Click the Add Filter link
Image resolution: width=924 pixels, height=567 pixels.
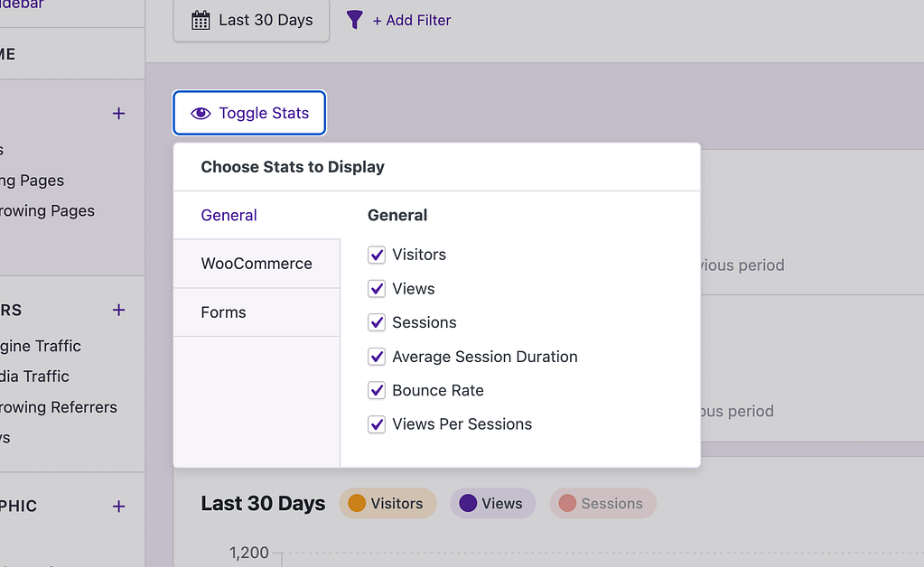click(x=412, y=21)
